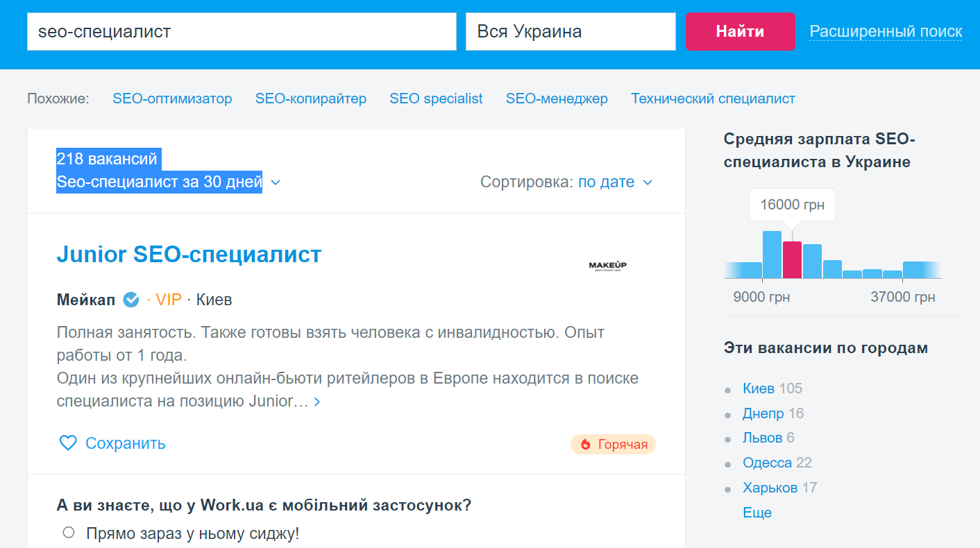Click the blue verified badge next to Мейкап
980x548 pixels.
130,300
